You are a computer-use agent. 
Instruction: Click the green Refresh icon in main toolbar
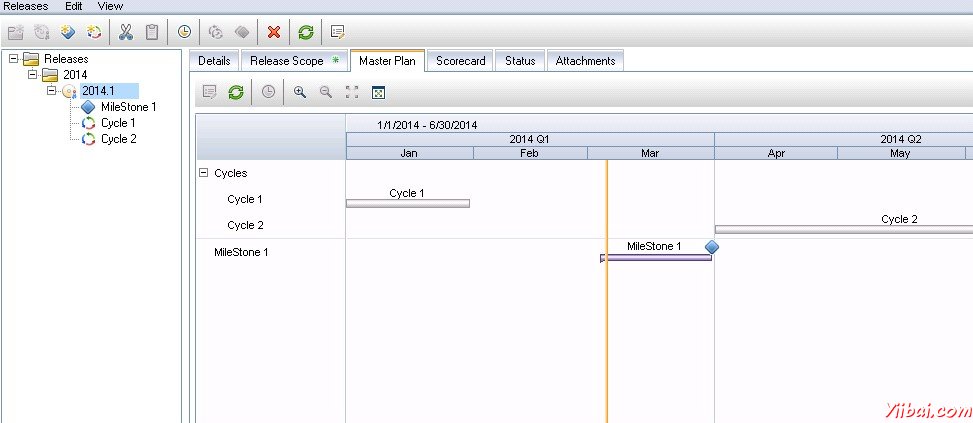pyautogui.click(x=306, y=32)
